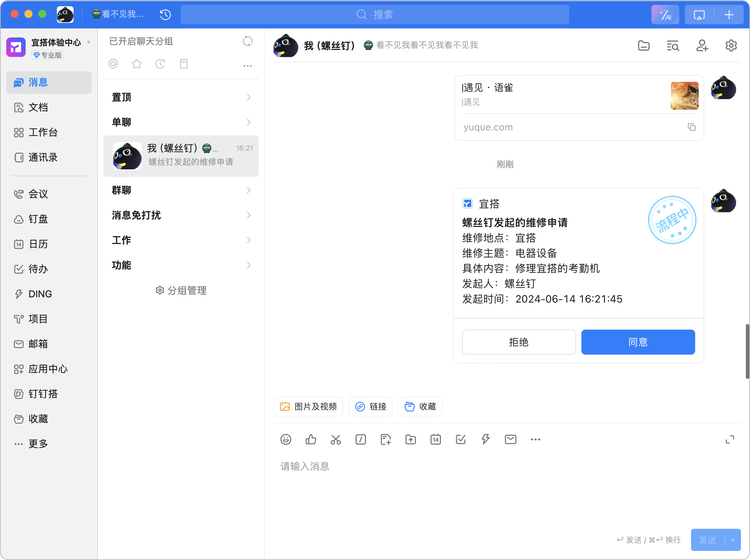The width and height of the screenshot is (750, 560).
Task: Click the DING lightning icon in toolbar
Action: (x=486, y=440)
